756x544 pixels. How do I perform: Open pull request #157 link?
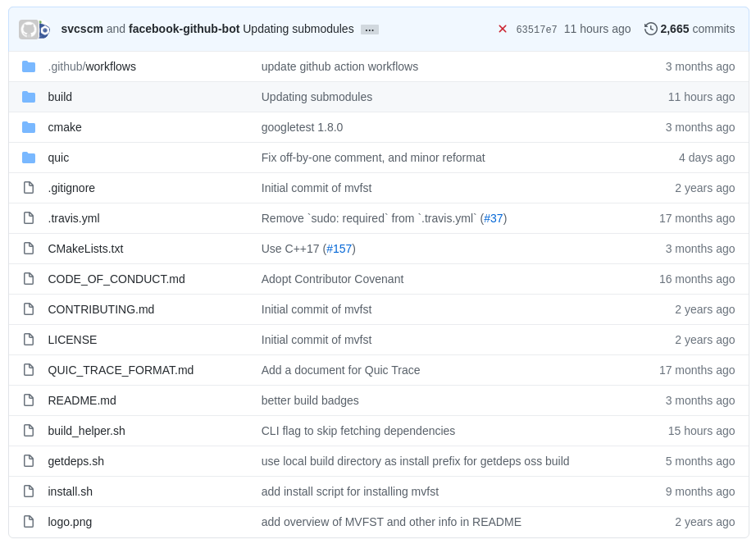click(x=339, y=248)
